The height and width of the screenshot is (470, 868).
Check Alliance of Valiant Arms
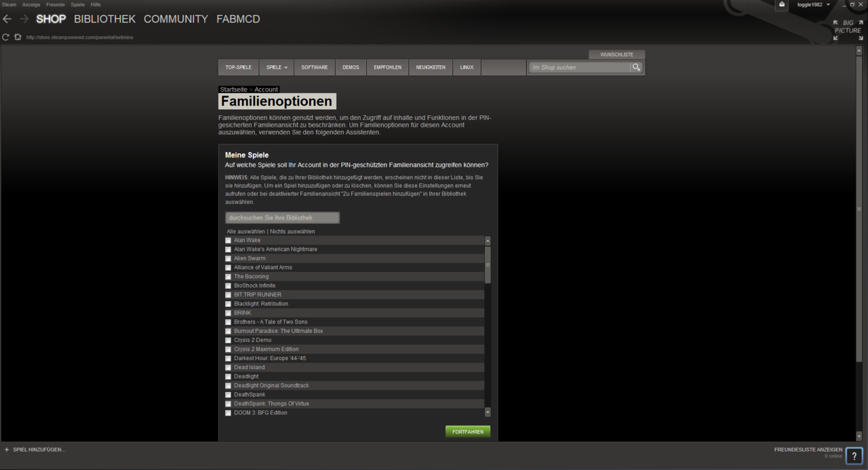229,267
